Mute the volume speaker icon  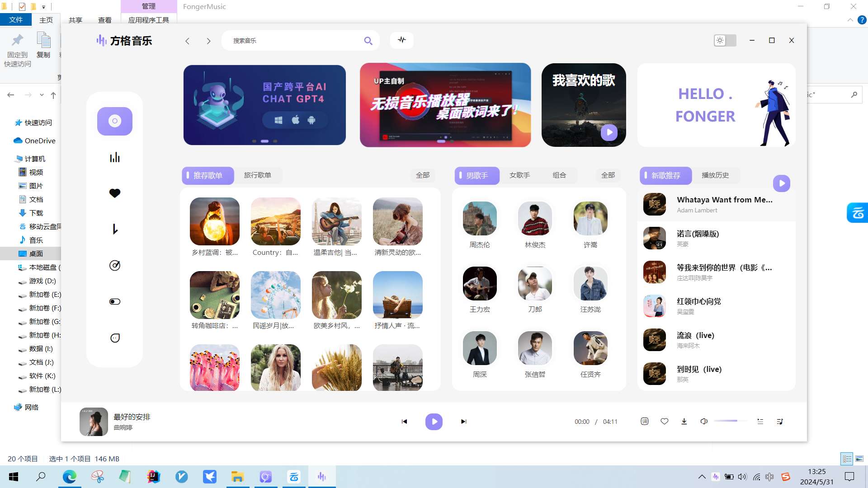[704, 422]
